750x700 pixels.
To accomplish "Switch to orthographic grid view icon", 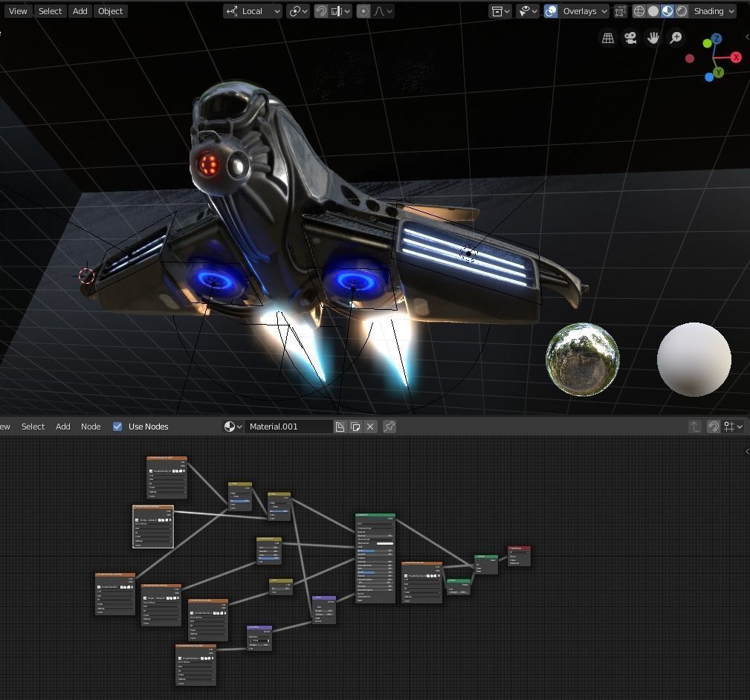I will [608, 38].
